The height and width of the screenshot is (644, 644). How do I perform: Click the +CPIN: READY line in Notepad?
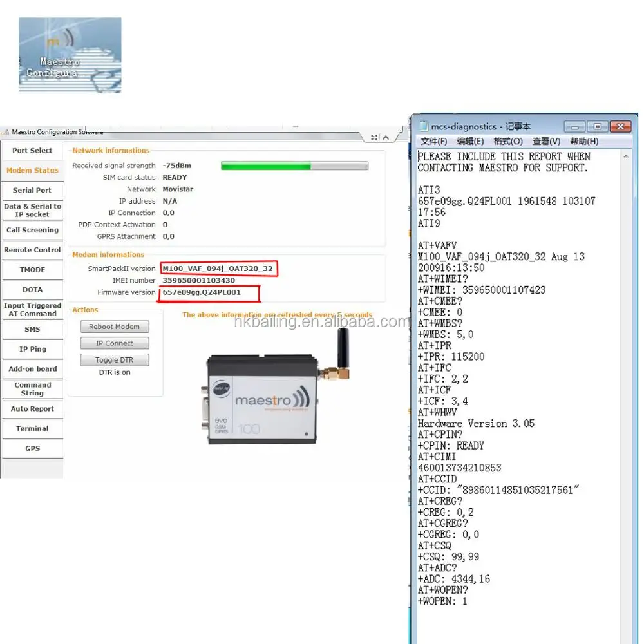pos(451,446)
